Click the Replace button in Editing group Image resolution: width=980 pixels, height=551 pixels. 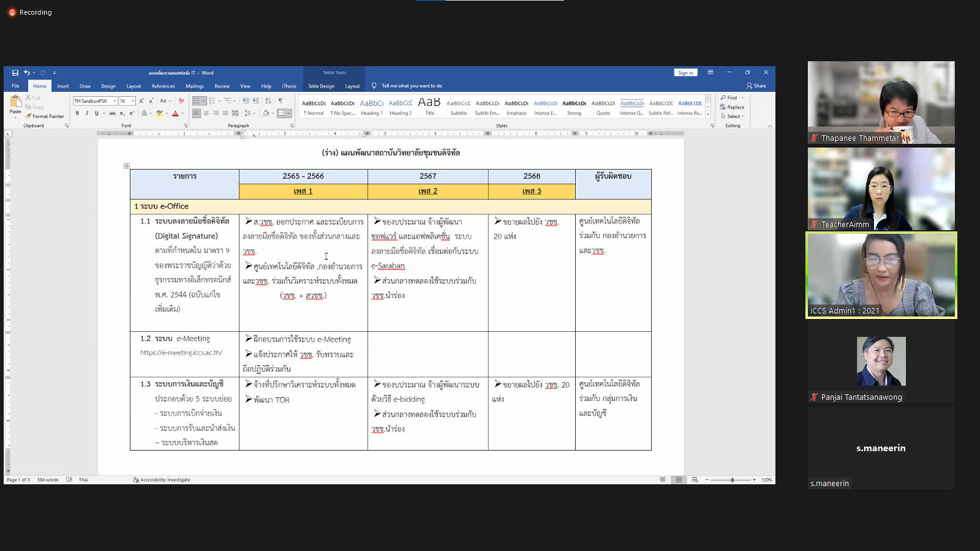pos(733,107)
